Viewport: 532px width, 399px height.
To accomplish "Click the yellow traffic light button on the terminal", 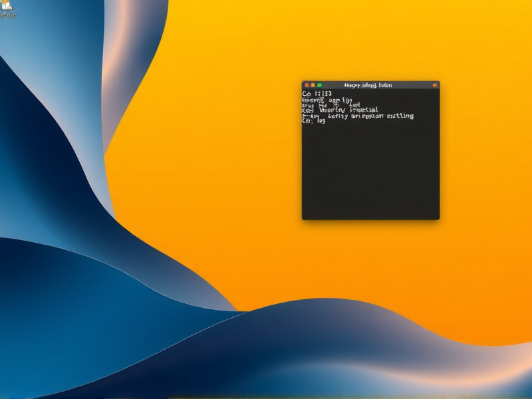I will pos(313,85).
